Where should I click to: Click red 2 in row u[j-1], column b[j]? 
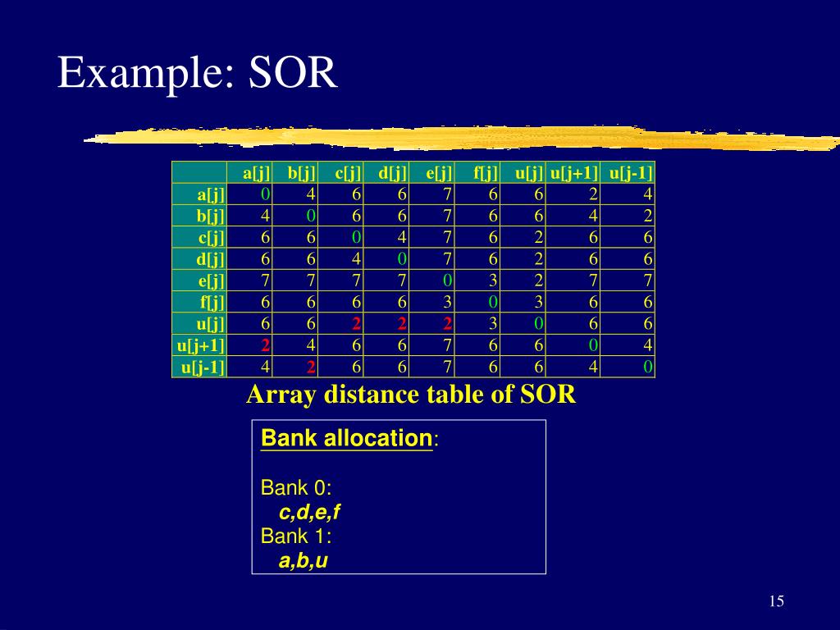311,367
